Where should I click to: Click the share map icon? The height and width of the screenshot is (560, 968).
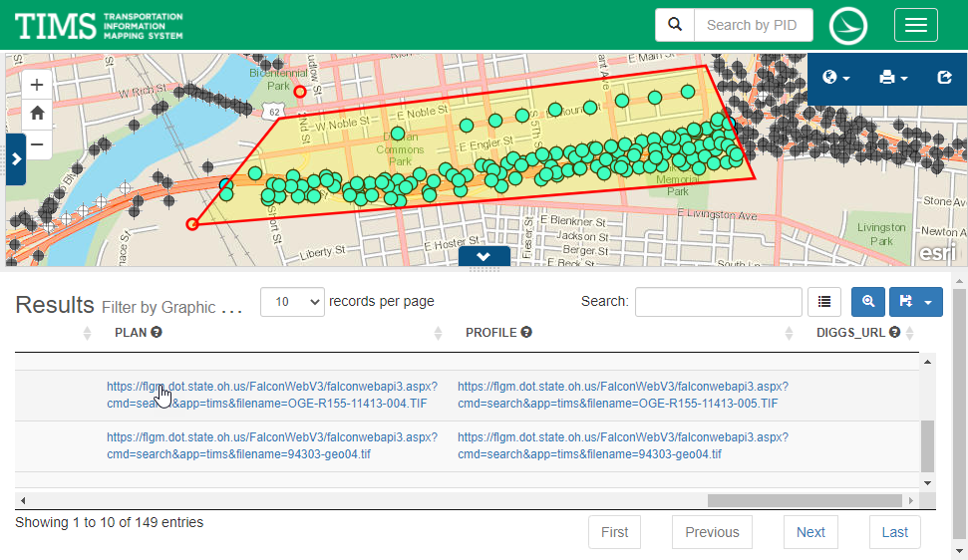pos(944,78)
